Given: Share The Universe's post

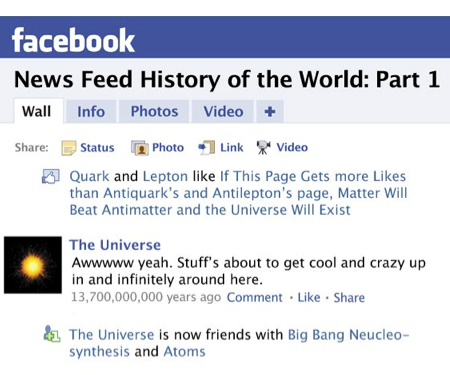Looking at the screenshot, I should tap(349, 297).
